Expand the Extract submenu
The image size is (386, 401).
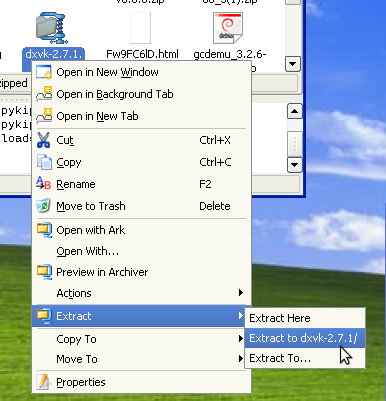click(x=141, y=316)
